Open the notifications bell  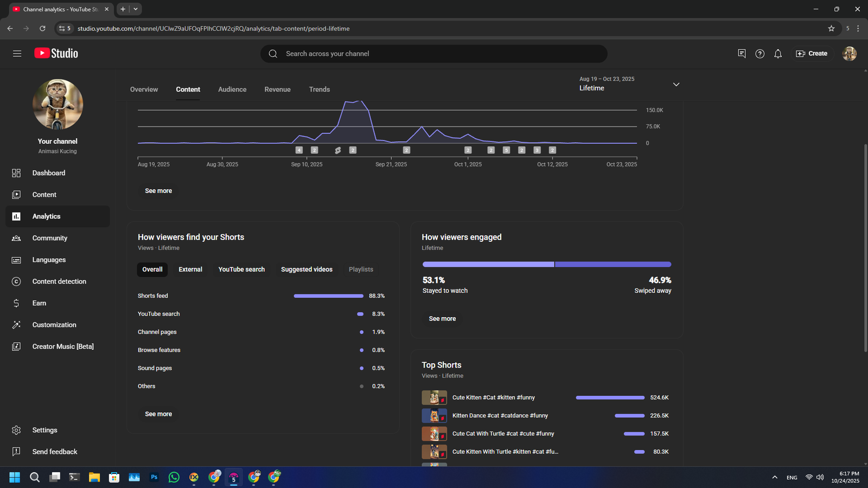777,54
